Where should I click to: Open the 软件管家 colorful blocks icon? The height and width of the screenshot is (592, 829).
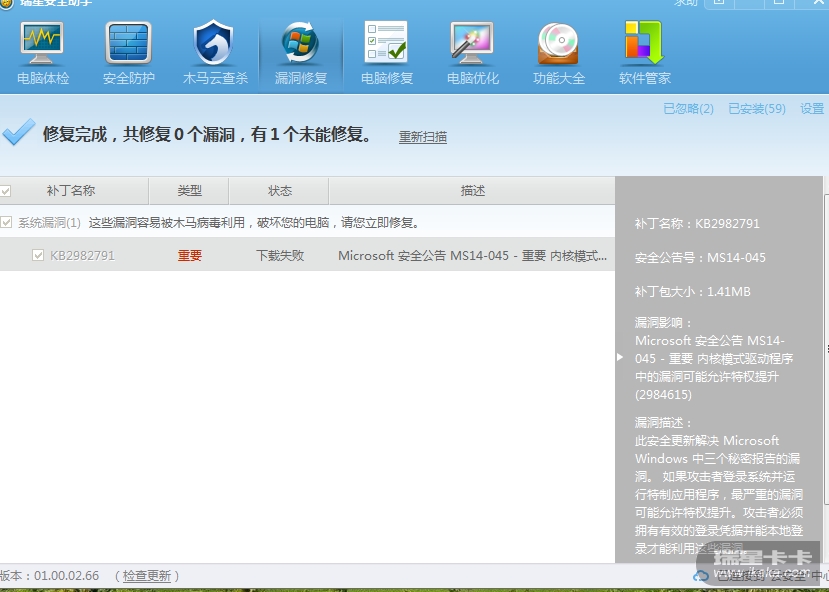pos(644,42)
